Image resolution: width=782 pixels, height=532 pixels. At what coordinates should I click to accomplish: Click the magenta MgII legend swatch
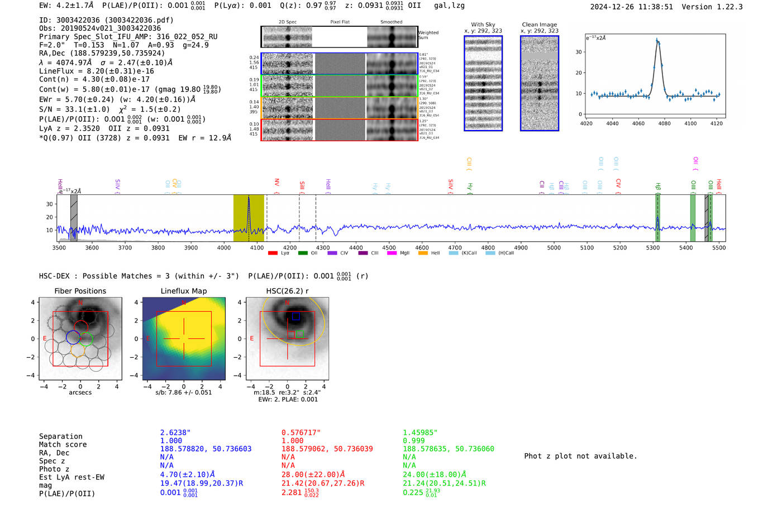tap(391, 253)
